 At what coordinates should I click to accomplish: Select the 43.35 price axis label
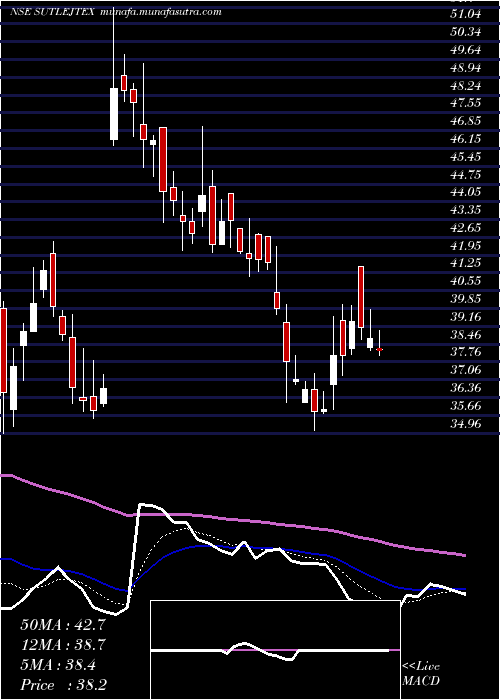point(466,210)
